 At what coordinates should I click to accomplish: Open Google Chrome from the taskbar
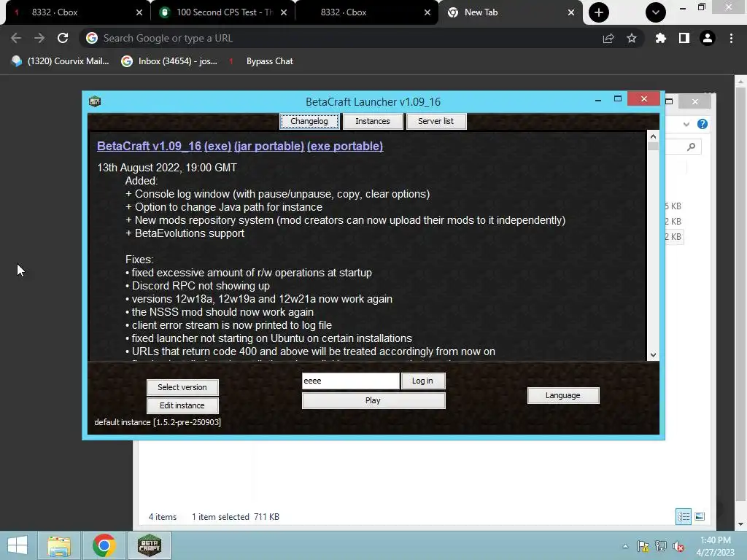[104, 545]
